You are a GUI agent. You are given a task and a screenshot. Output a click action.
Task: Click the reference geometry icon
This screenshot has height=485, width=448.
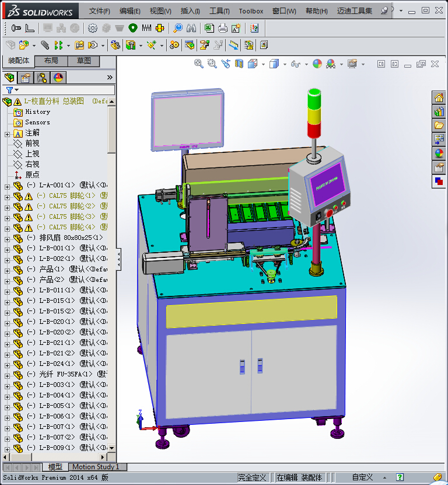(152, 45)
